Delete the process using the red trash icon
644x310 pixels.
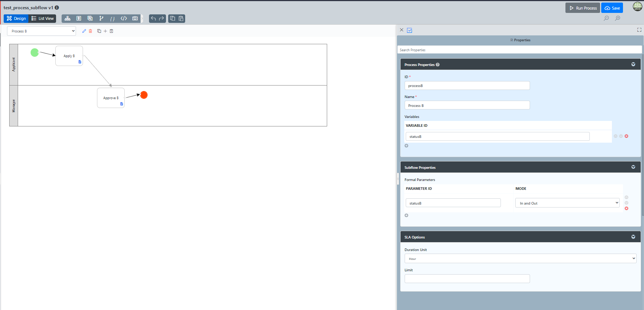pyautogui.click(x=90, y=31)
